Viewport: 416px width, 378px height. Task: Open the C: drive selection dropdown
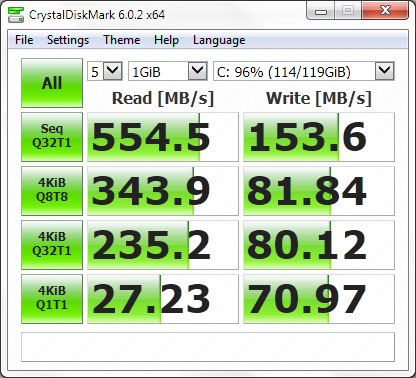tap(304, 71)
